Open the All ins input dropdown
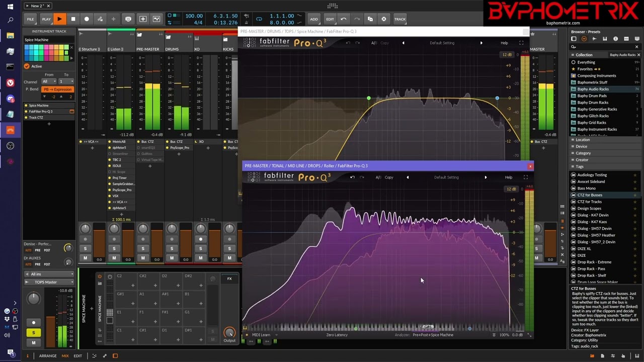This screenshot has height=362, width=644. (x=49, y=274)
